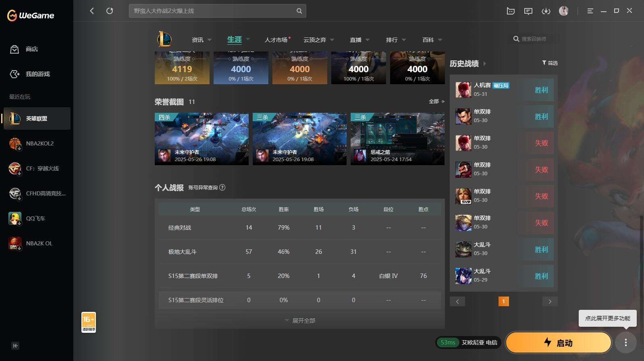The width and height of the screenshot is (644, 361).
Task: Select the S15第二赛段单双排 row
Action: click(300, 276)
